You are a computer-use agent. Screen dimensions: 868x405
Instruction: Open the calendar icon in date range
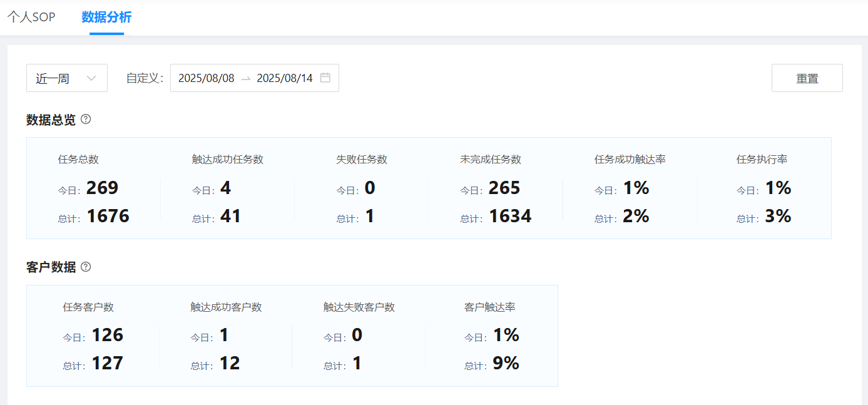pyautogui.click(x=325, y=78)
